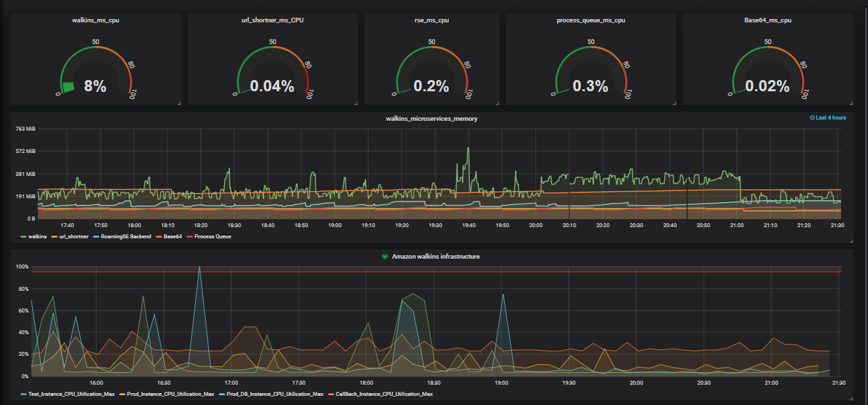Screen dimensions: 868x405
Task: Click the red Process Queue legend marker
Action: tap(189, 235)
